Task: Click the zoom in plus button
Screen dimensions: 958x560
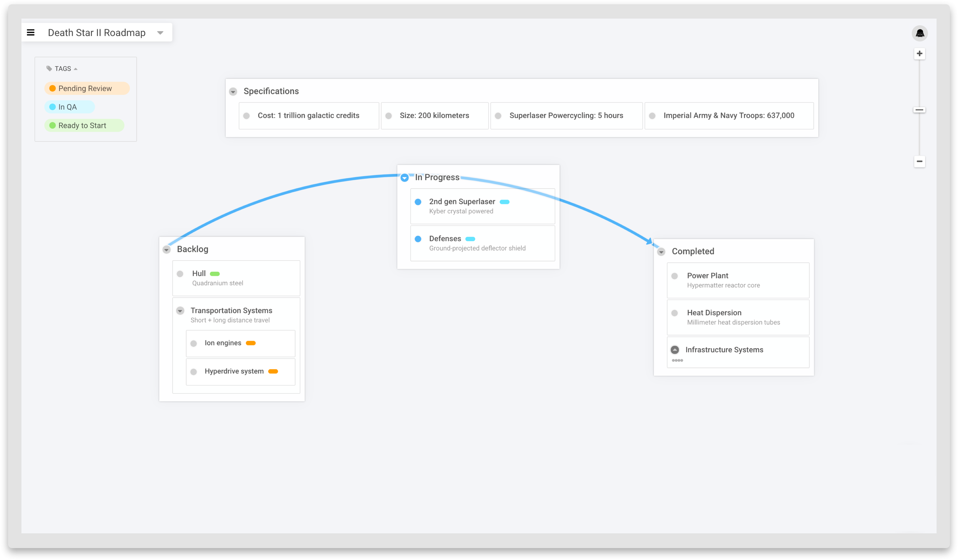Action: coord(919,54)
